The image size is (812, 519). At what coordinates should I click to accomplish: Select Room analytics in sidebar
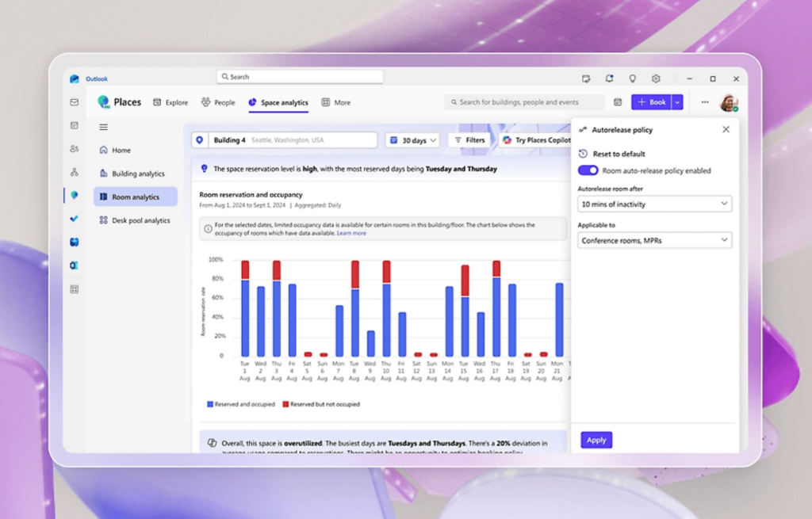pos(136,197)
